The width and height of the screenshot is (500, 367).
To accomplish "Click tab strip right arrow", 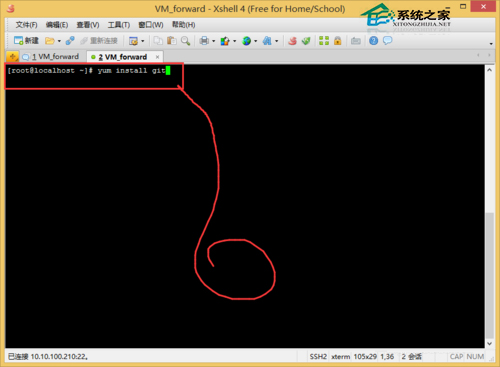I will 489,55.
